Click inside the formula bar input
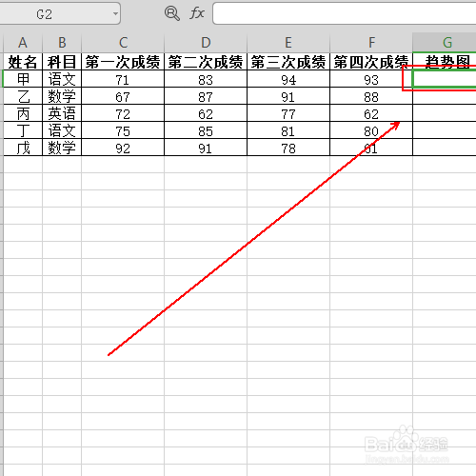476x476 pixels. pos(345,13)
